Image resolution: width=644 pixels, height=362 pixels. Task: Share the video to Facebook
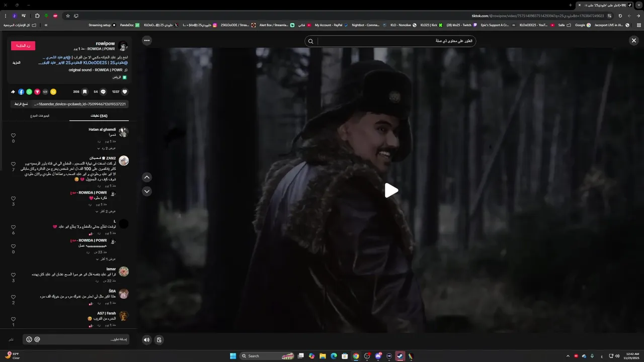[x=21, y=92]
